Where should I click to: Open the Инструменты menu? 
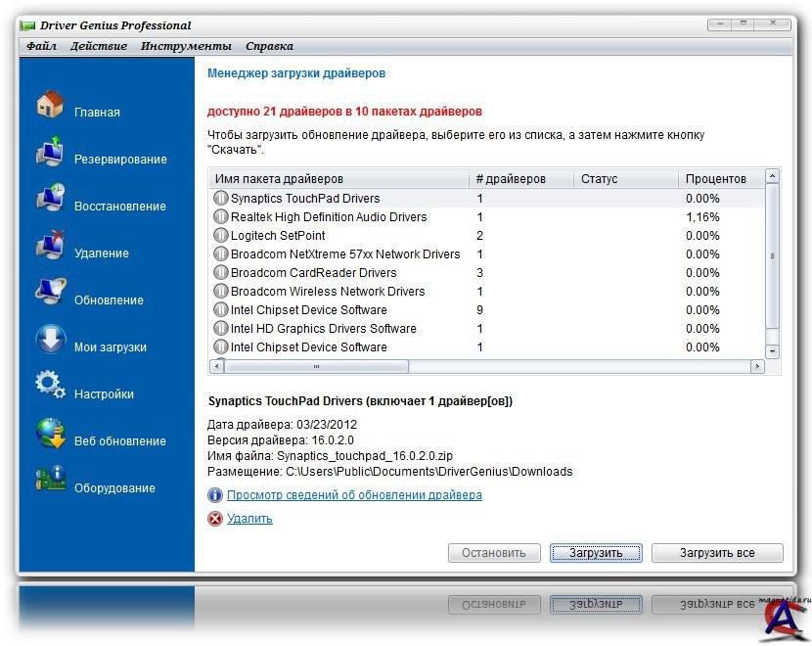(x=186, y=46)
